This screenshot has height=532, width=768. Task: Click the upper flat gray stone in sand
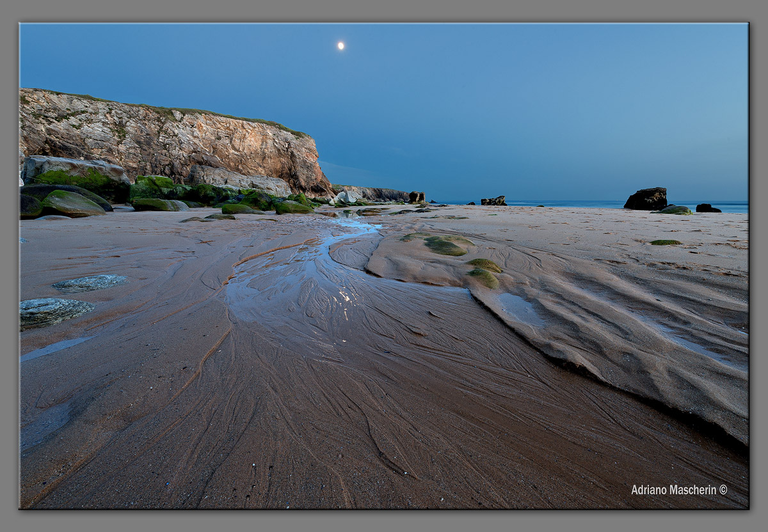90,282
